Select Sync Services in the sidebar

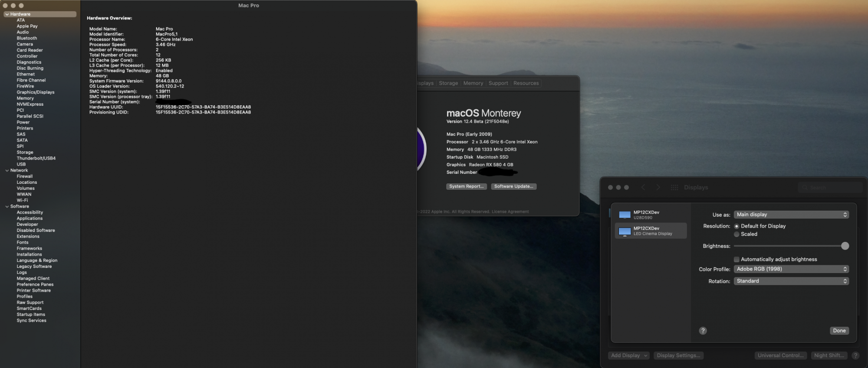31,321
